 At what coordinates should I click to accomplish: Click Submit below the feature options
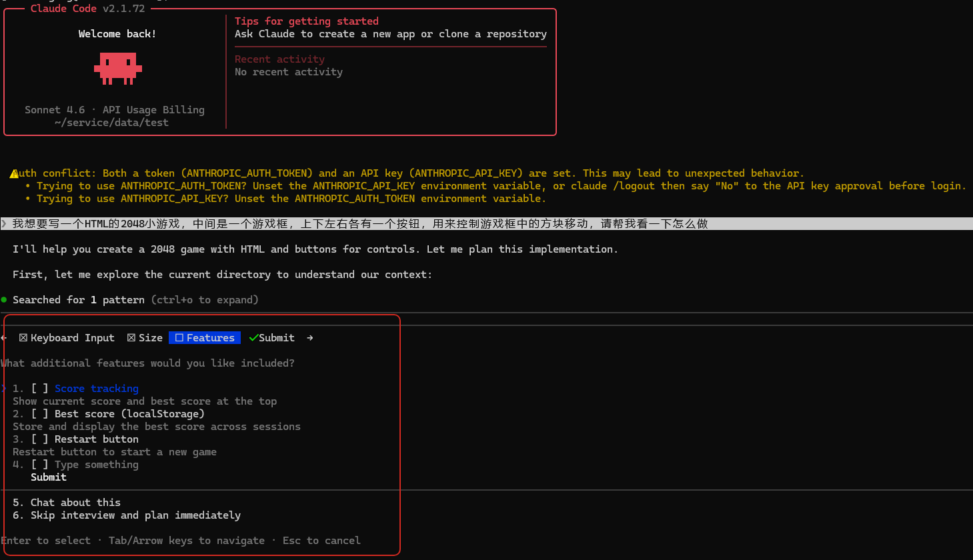(49, 477)
